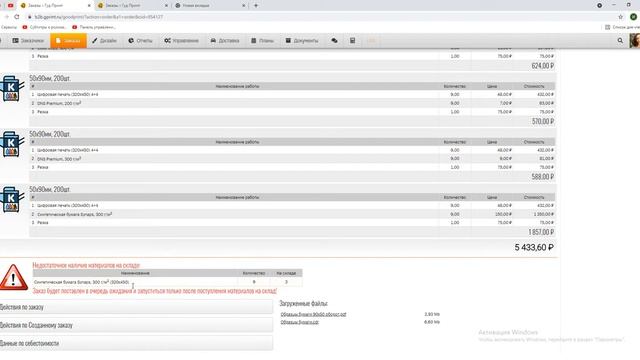Open the reading list button in the bookmarks bar
This screenshot has width=640, height=360.
[x=622, y=27]
